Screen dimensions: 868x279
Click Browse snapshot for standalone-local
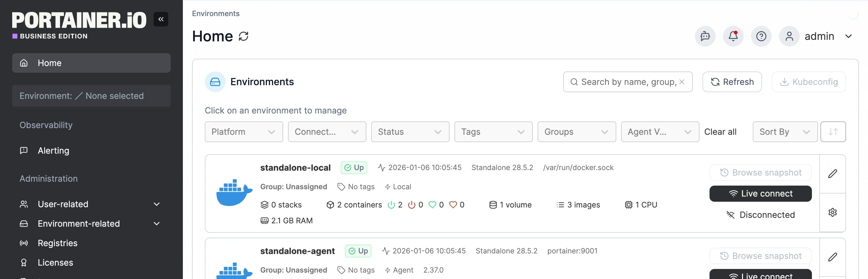(x=760, y=173)
